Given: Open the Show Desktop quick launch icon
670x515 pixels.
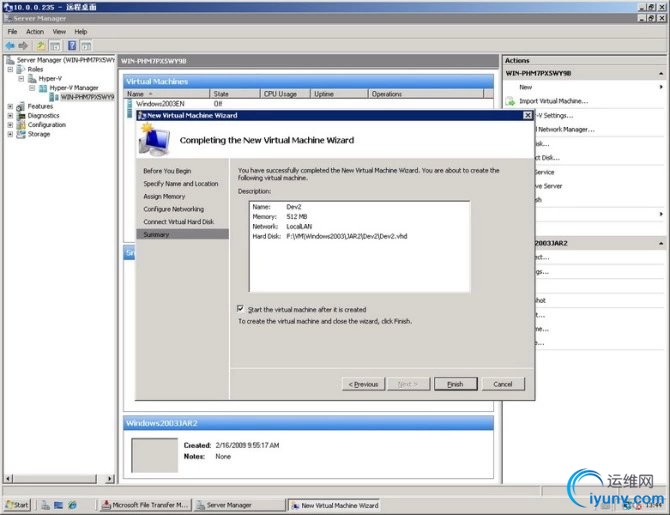Looking at the screenshot, I should (x=59, y=505).
